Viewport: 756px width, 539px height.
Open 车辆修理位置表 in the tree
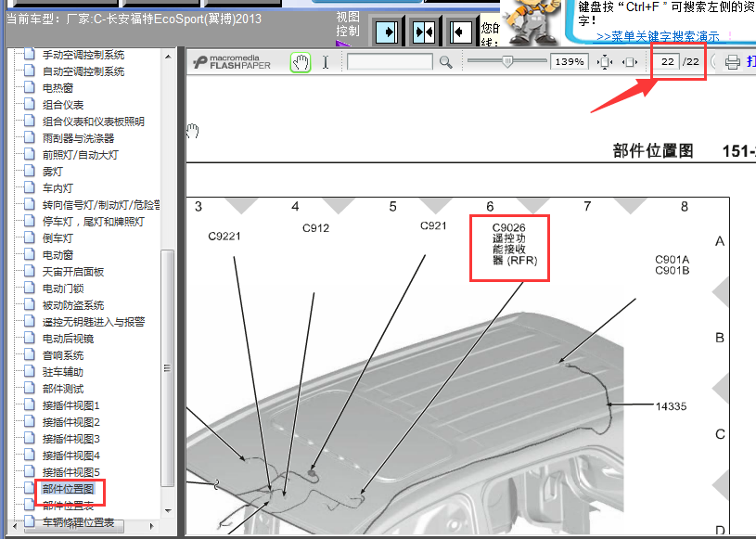click(79, 522)
